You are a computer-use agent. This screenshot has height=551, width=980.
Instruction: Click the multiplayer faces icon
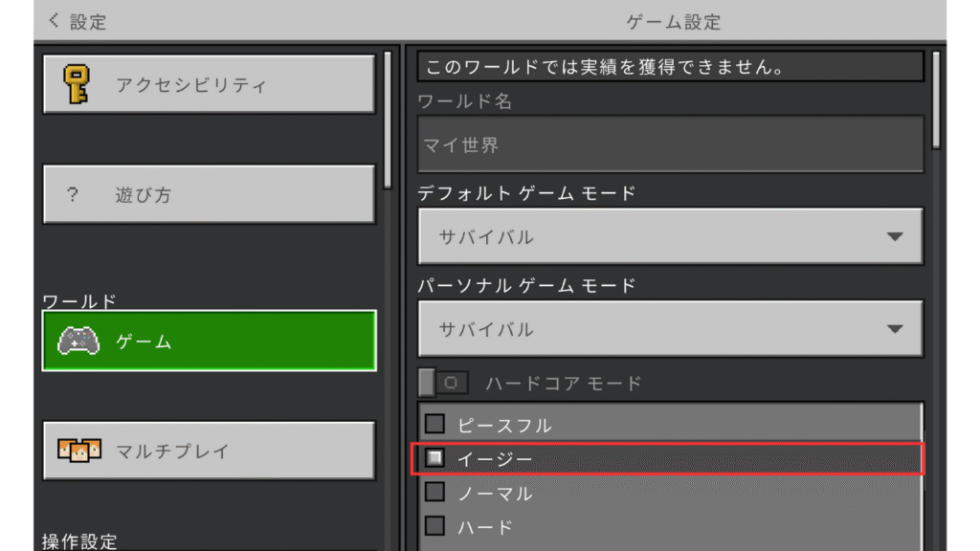click(x=79, y=451)
